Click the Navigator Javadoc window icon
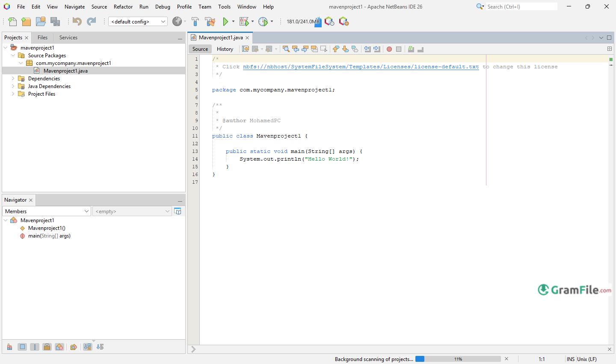616x364 pixels. (178, 211)
